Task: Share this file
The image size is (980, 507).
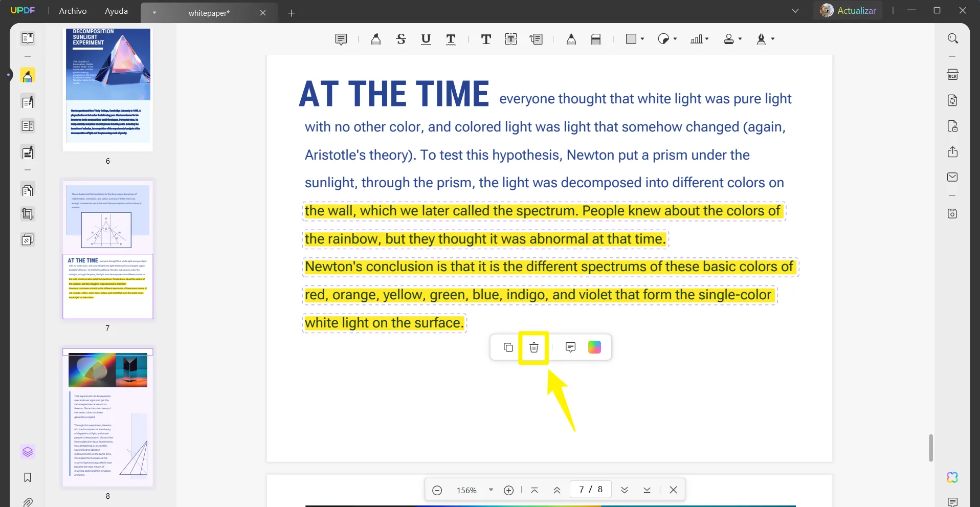Action: 952,152
